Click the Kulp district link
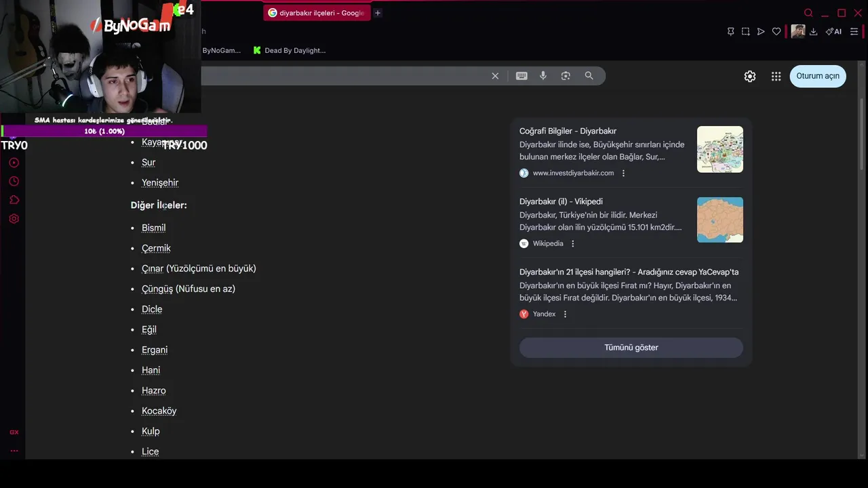Viewport: 868px width, 488px height. pyautogui.click(x=151, y=432)
